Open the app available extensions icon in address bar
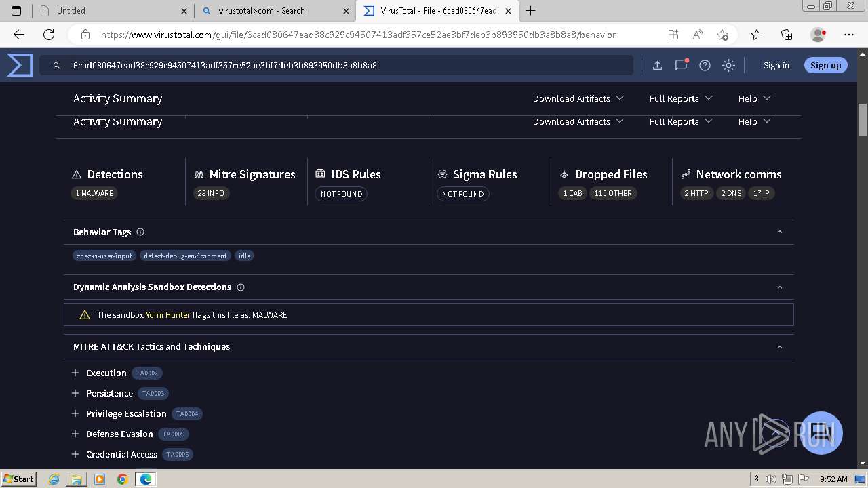Screen dimensions: 868x488 click(673, 35)
